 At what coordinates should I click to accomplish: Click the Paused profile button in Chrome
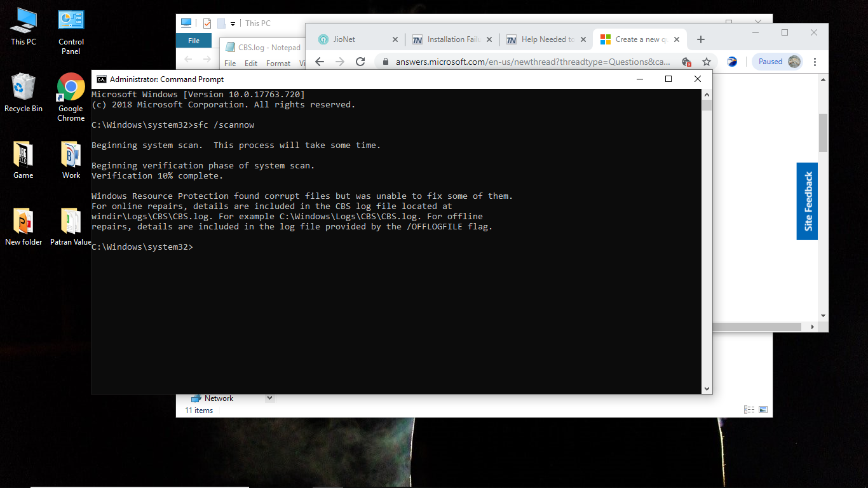coord(778,62)
